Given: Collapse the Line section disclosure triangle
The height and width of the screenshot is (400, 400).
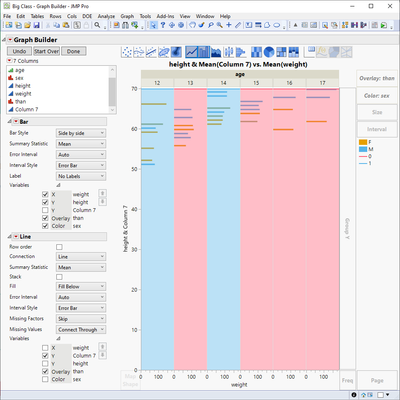Looking at the screenshot, I should point(9,237).
